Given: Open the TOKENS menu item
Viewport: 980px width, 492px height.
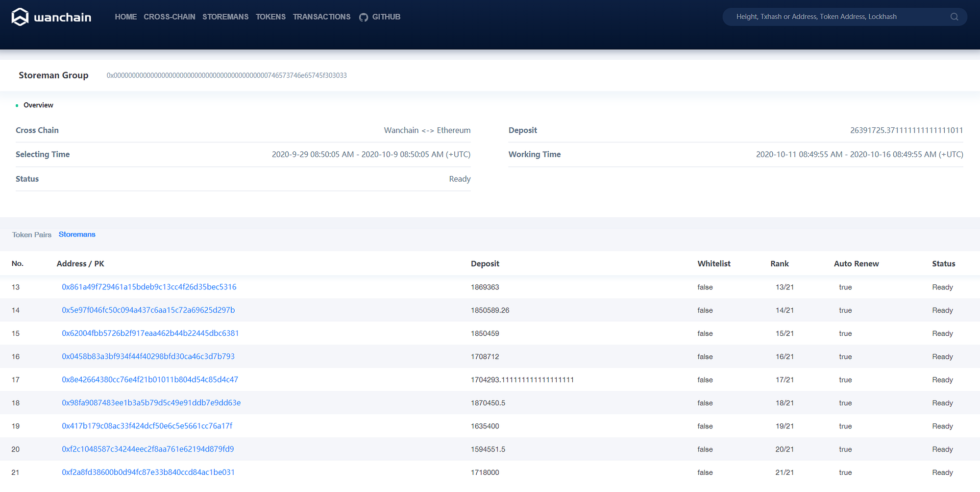Looking at the screenshot, I should (270, 17).
